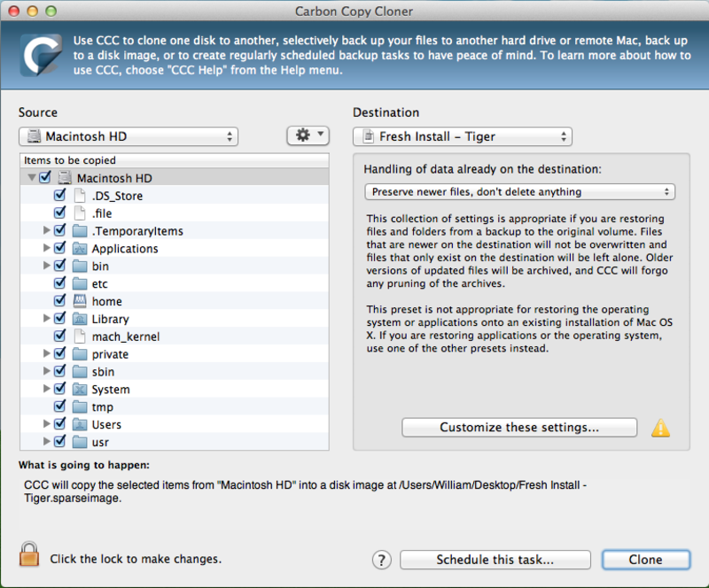Exclude the home item via checkbox
The width and height of the screenshot is (709, 588).
point(59,300)
